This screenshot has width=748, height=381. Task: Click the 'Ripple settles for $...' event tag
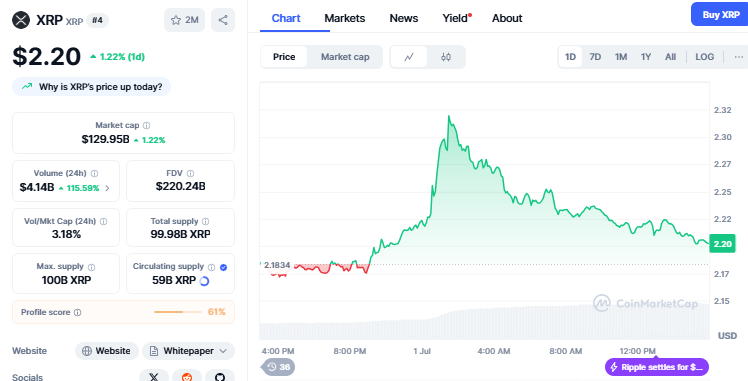[x=657, y=367]
